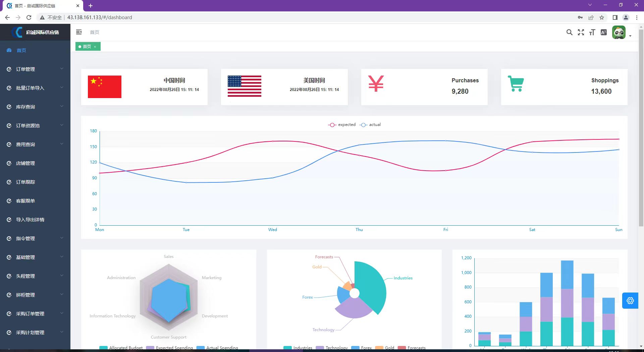Click the 拼柜管理 sidebar icon
Viewport: 644px width, 352px height.
[9, 295]
